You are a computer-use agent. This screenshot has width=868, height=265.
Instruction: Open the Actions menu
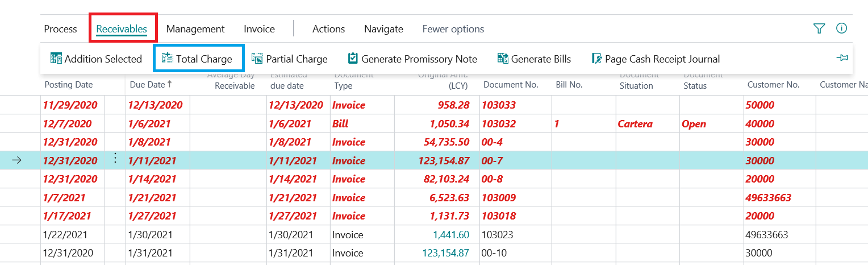[328, 29]
